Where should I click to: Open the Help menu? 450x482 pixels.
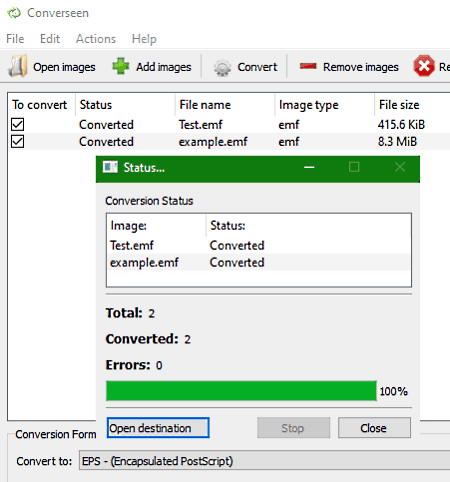pyautogui.click(x=144, y=39)
